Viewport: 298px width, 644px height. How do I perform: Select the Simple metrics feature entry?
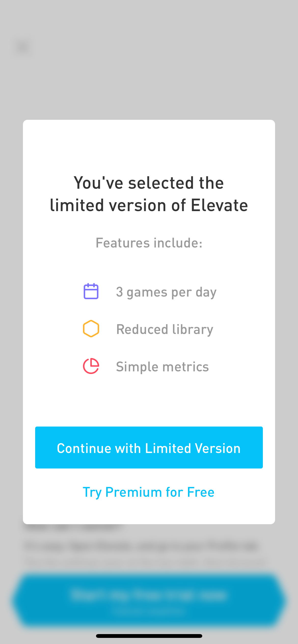pyautogui.click(x=162, y=366)
